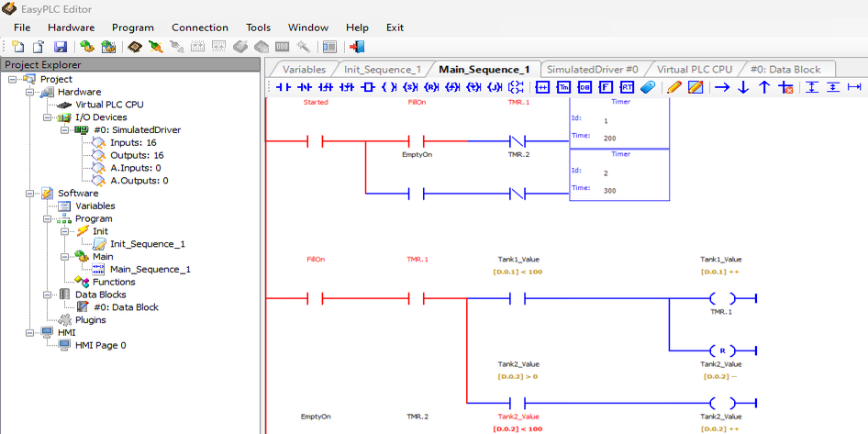Collapse the Software tree node
Viewport: 868px width, 434px height.
click(x=29, y=194)
